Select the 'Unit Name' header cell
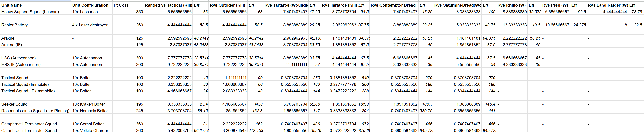 35,5
